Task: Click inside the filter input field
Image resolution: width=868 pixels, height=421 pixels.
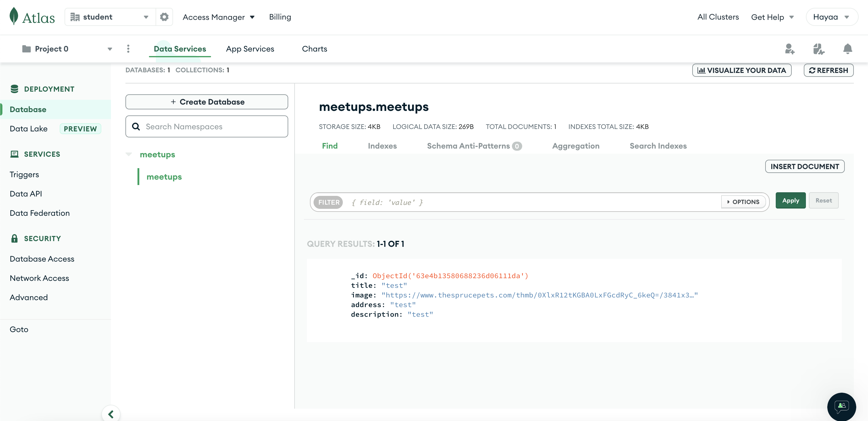Action: click(x=472, y=202)
